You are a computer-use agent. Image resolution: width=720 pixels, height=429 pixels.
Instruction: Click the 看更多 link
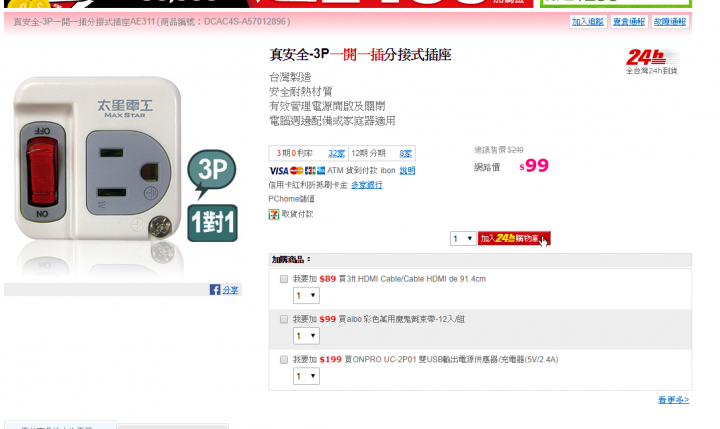[674, 400]
